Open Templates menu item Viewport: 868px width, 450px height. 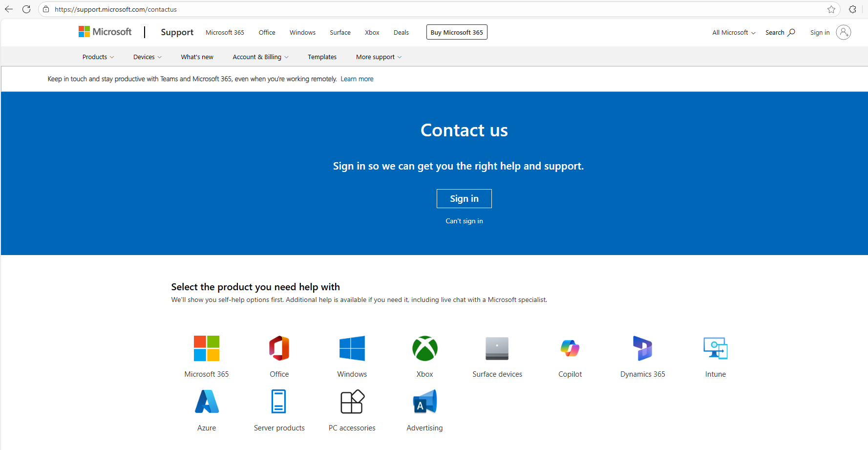point(322,57)
